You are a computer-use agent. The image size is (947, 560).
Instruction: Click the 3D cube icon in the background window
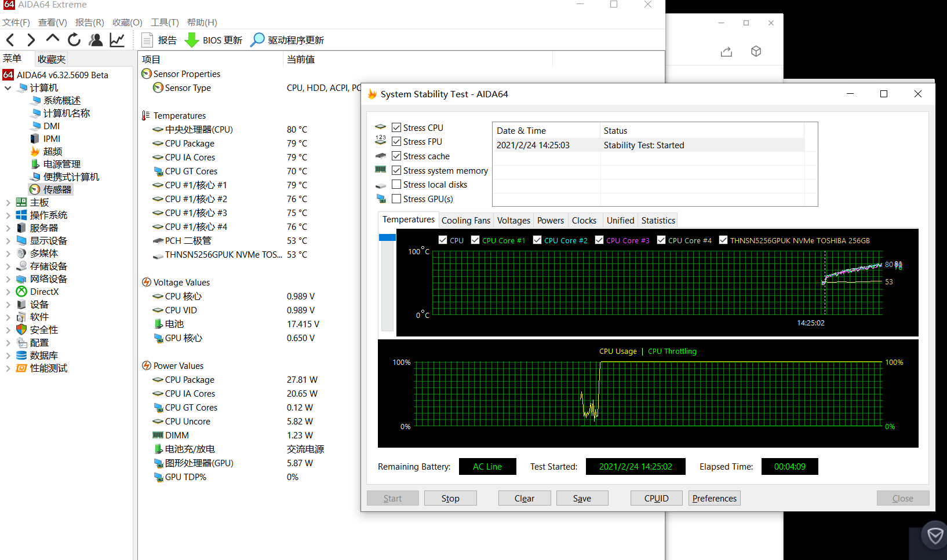pyautogui.click(x=756, y=52)
